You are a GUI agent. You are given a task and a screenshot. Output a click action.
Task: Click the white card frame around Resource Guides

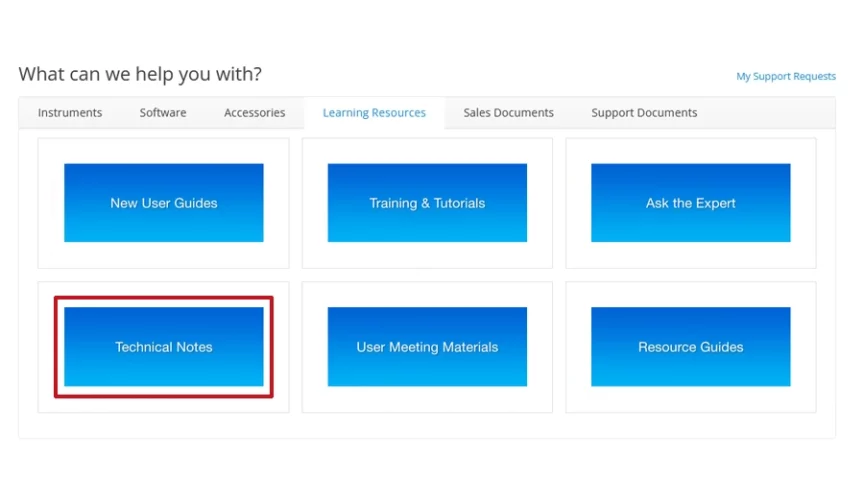690,400
